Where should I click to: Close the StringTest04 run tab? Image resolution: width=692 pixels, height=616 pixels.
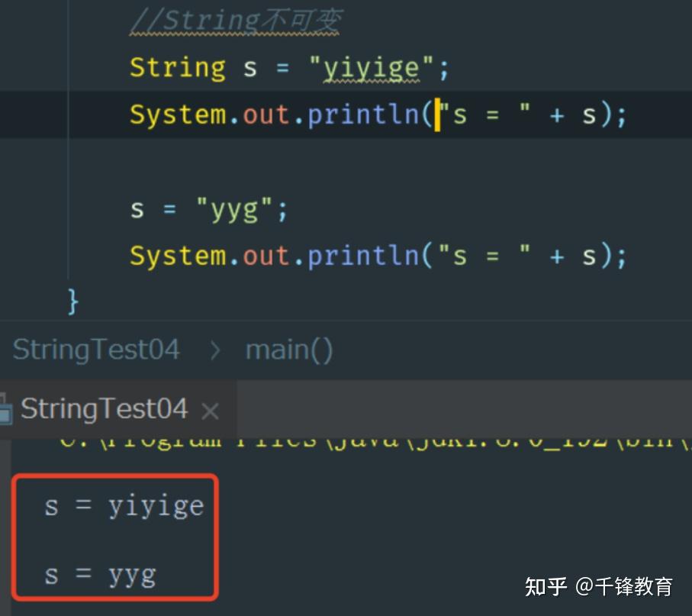210,411
